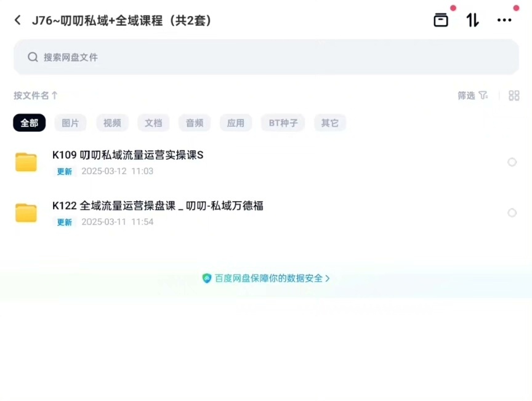Screen dimensions: 532x401
Task: Filter by 文档 category
Action: tap(153, 123)
